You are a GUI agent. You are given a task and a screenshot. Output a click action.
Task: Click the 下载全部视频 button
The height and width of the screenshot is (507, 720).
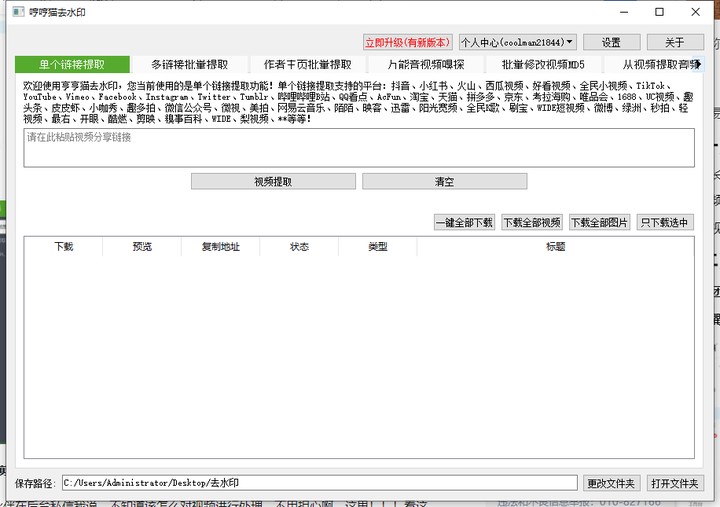(x=532, y=223)
